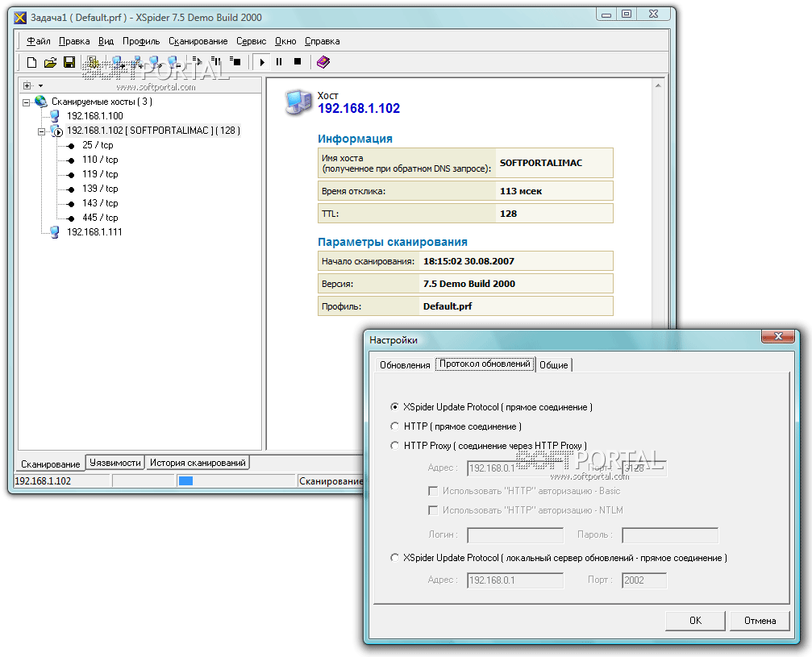Select локальный сервер обновлений radio option

pos(394,558)
